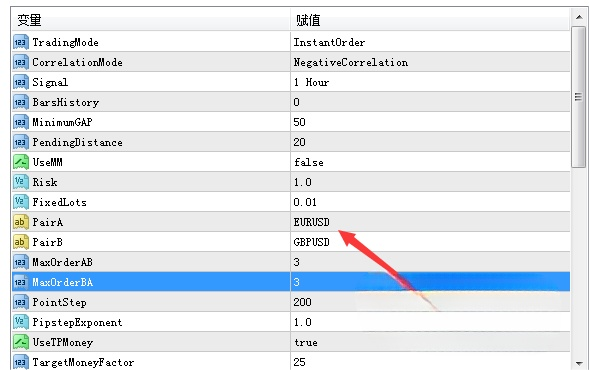Viewport: 589px width, 370px height.
Task: Click the double-type icon beside PipstepExponent
Action: click(x=21, y=322)
